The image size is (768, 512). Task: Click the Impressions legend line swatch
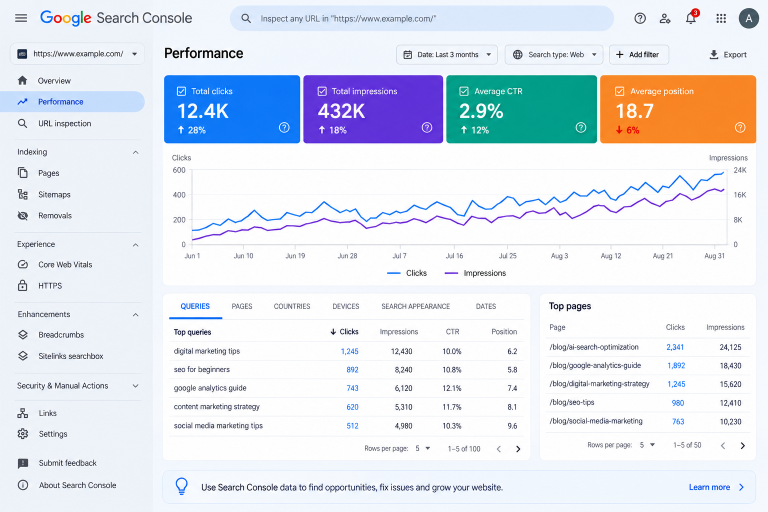pyautogui.click(x=451, y=273)
